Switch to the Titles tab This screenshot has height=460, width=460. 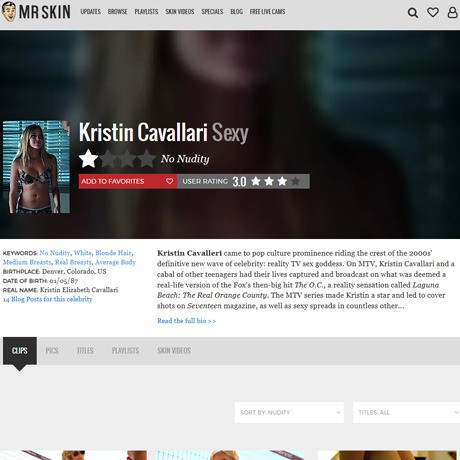(x=85, y=351)
